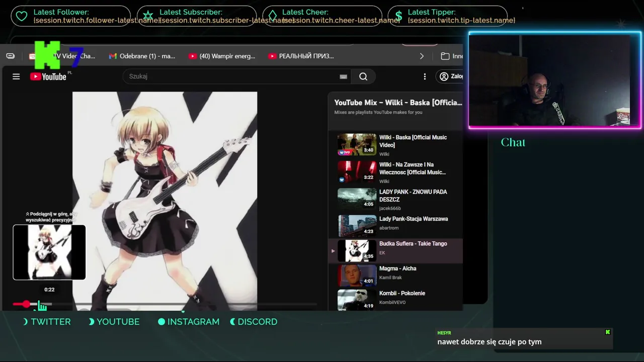Click the YouTube logo home link
The image size is (644, 362).
click(x=48, y=76)
